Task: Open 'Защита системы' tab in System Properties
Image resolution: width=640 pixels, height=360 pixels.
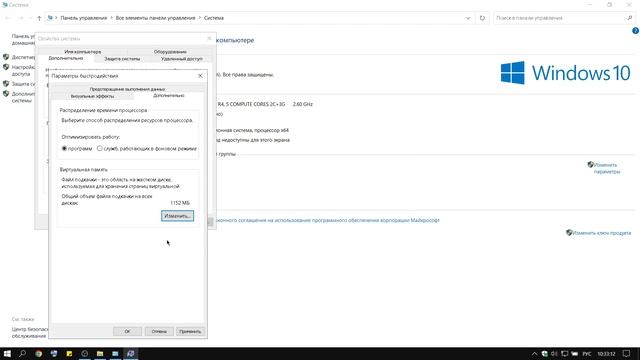Action: pos(122,59)
